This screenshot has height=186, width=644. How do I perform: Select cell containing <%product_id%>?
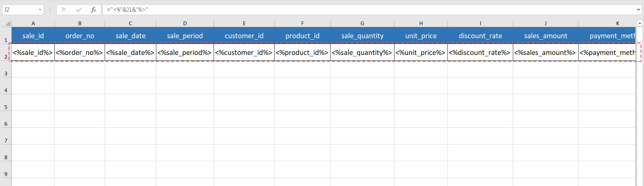(x=303, y=52)
